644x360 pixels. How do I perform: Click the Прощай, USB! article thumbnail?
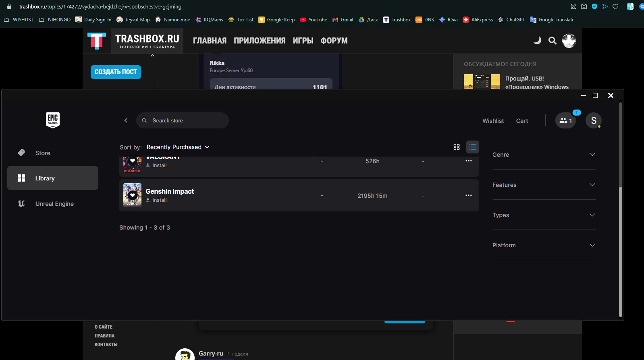click(482, 82)
